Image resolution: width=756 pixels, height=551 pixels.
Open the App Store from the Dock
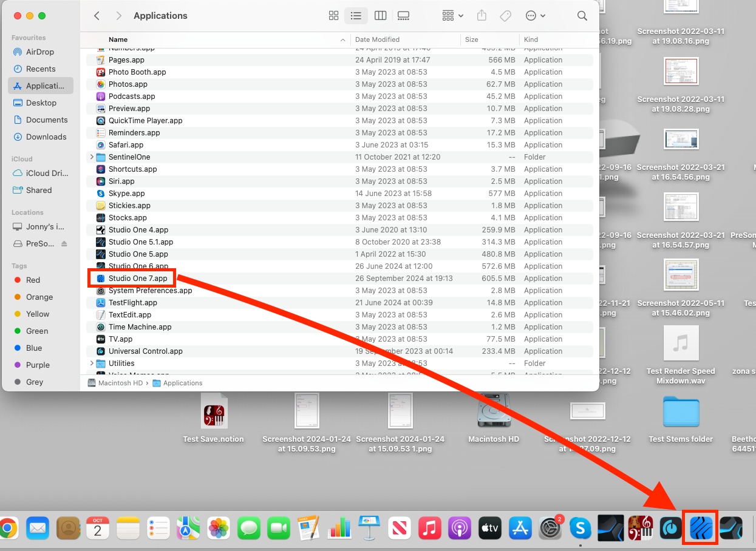click(x=520, y=528)
